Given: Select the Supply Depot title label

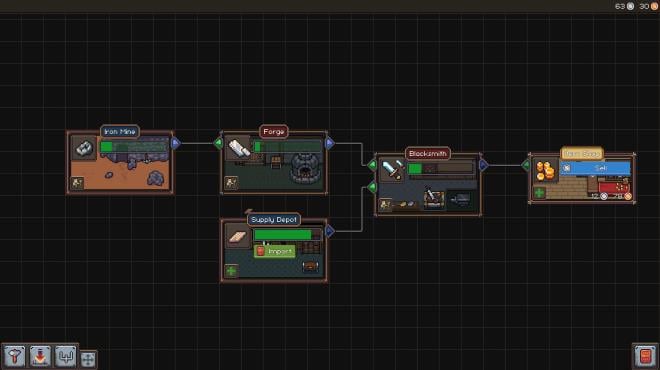Looking at the screenshot, I should click(274, 219).
